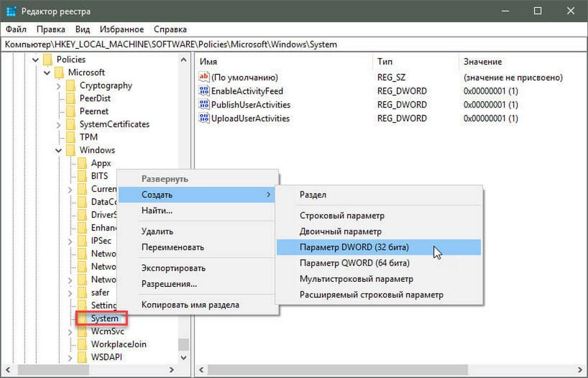Screen dimensions: 588x378
Task: Select Расширяемый строковый параметр
Action: (379, 295)
